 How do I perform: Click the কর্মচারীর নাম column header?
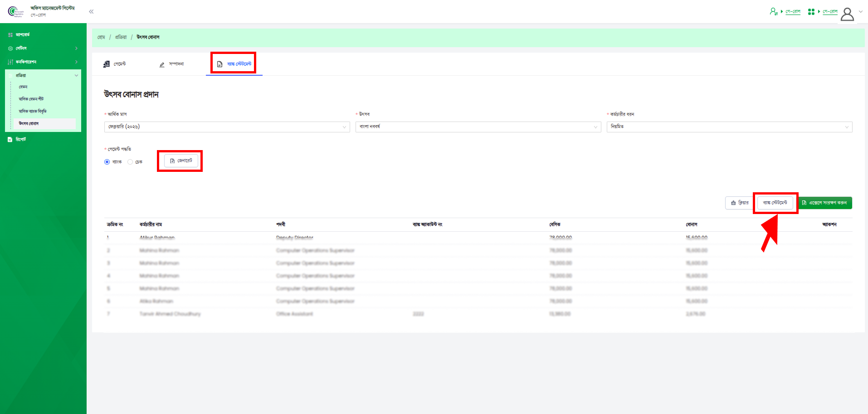pyautogui.click(x=151, y=225)
